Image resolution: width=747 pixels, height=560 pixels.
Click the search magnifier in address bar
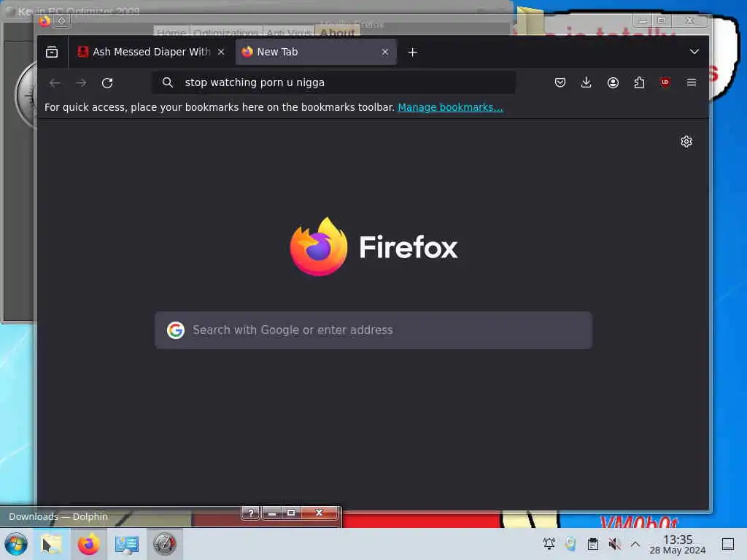click(168, 82)
